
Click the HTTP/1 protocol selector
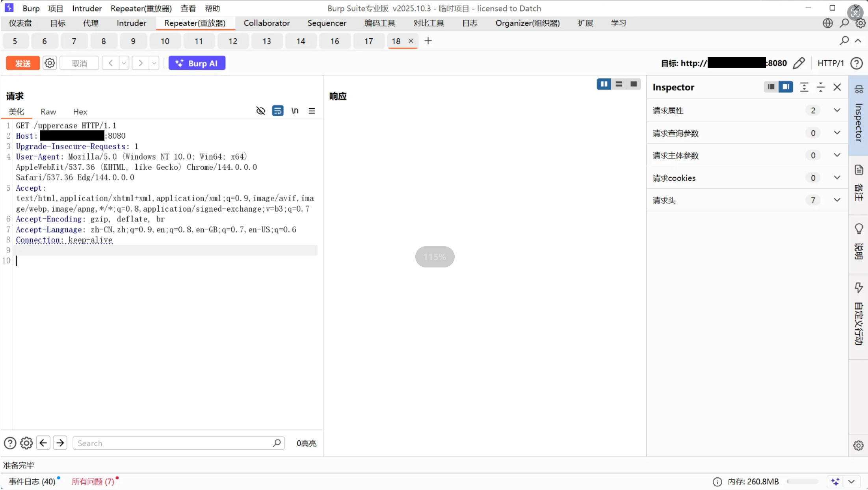tap(831, 63)
